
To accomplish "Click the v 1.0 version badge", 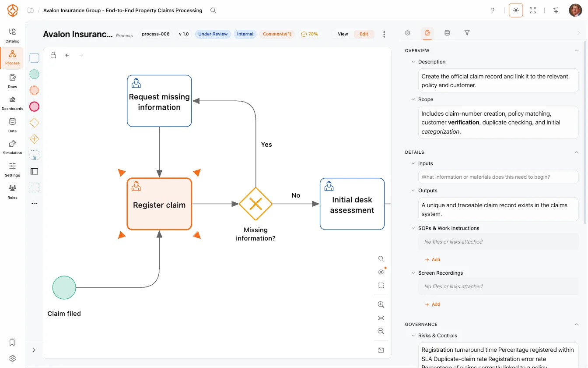I will tap(184, 34).
